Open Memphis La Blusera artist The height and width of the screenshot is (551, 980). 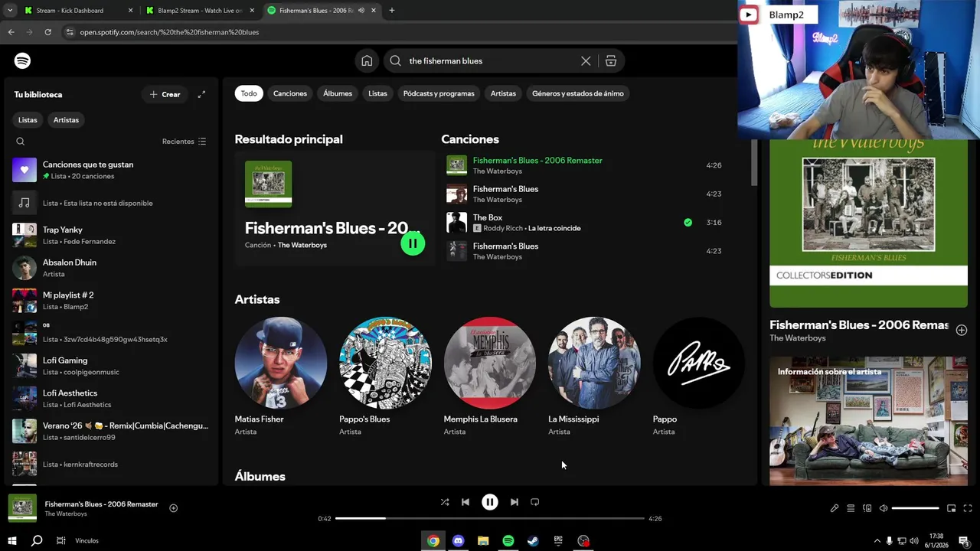pyautogui.click(x=490, y=363)
